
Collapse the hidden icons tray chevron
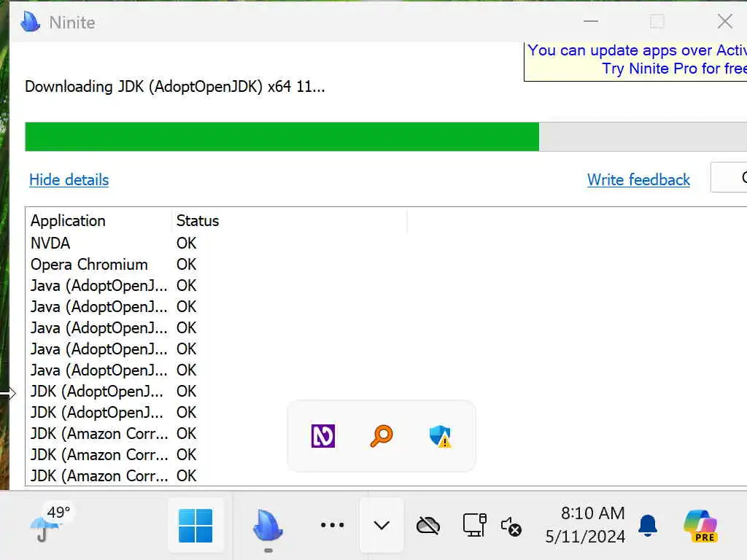tap(382, 525)
